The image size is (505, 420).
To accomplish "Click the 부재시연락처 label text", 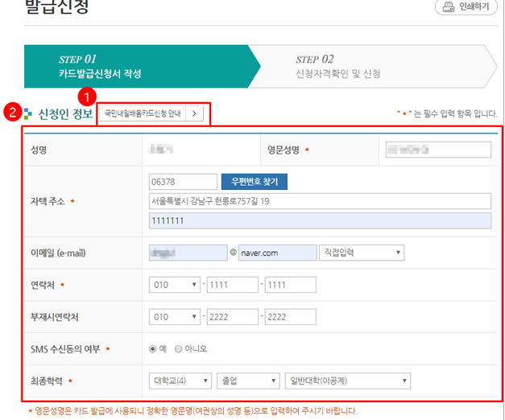I will (55, 317).
